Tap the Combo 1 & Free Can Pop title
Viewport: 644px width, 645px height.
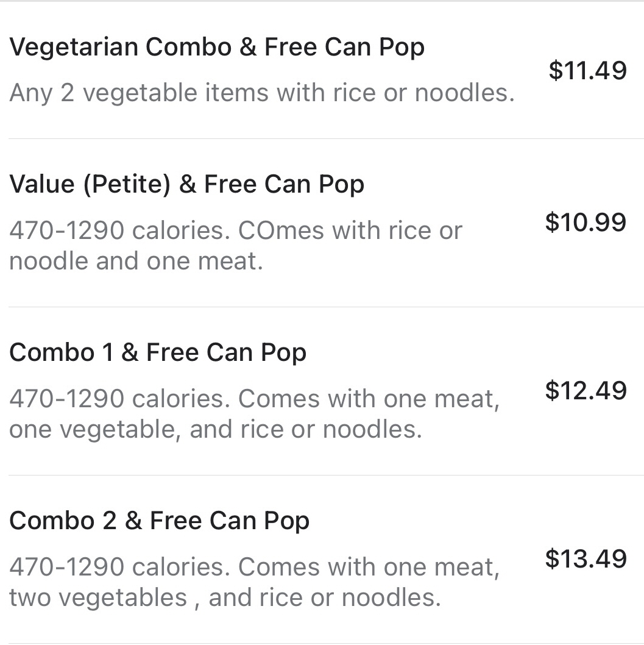(158, 353)
